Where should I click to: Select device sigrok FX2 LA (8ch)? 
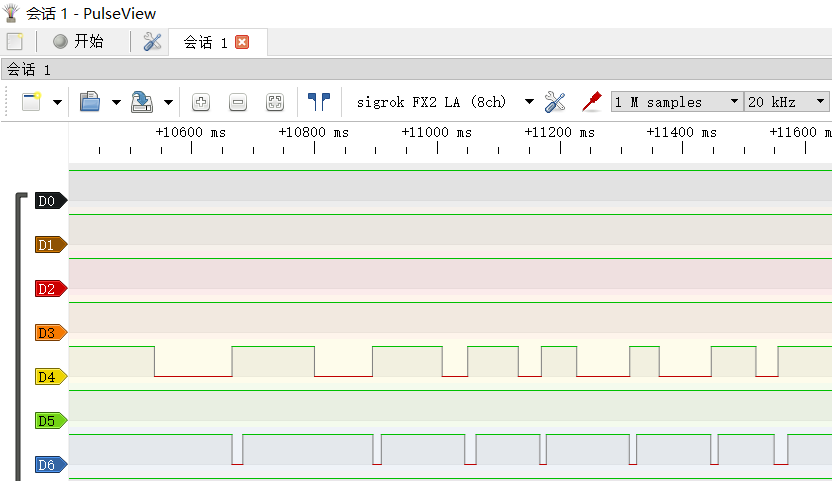tap(431, 102)
